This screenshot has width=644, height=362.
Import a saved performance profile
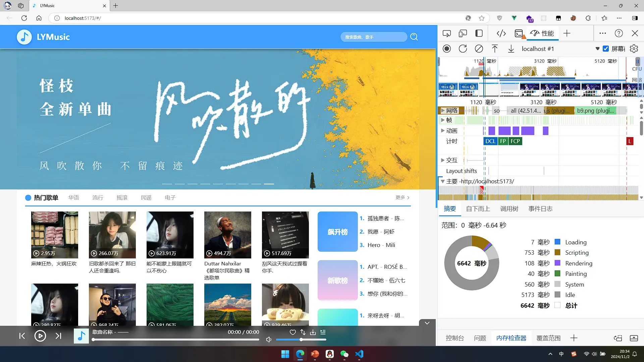495,49
